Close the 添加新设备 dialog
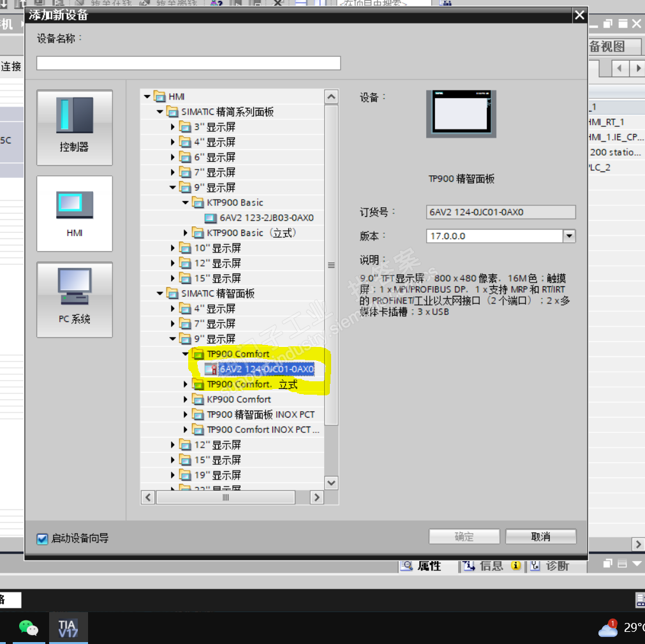Image resolution: width=645 pixels, height=644 pixels. tap(579, 15)
